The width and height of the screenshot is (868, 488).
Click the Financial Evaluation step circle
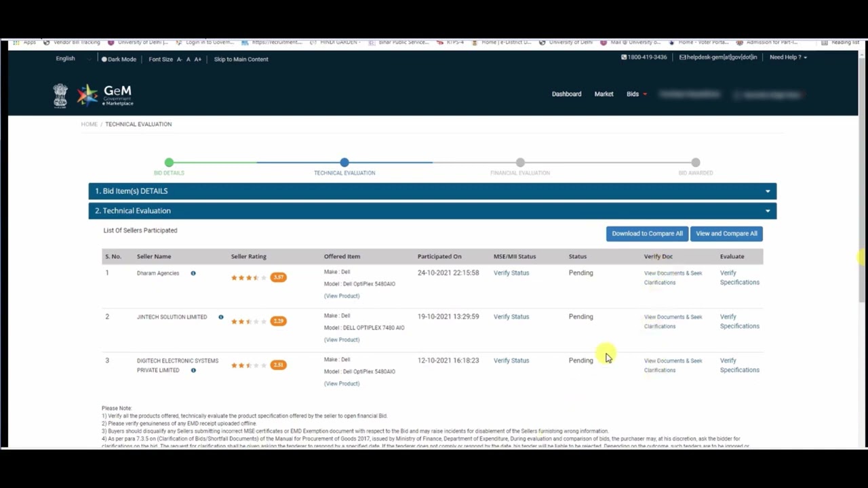[520, 163]
